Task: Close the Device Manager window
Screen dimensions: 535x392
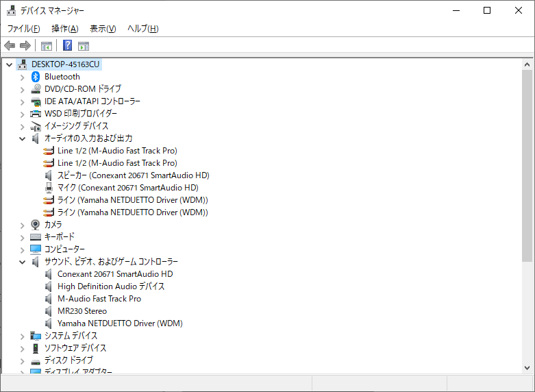Action: (519, 10)
